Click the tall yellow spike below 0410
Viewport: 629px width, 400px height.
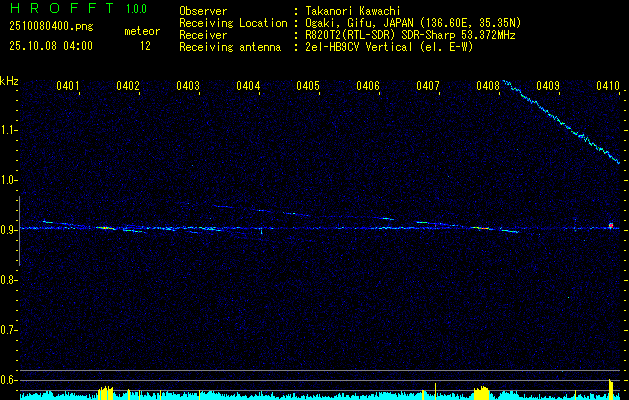611,389
